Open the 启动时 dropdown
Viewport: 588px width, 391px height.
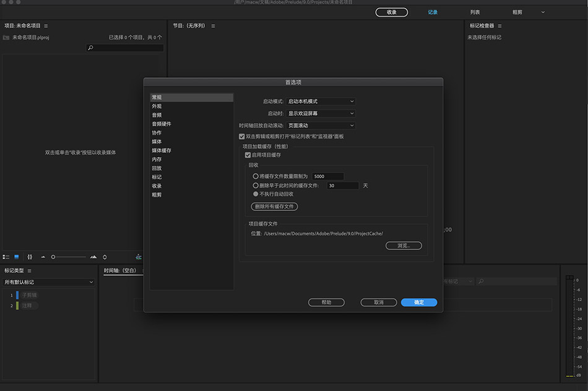[x=321, y=113]
